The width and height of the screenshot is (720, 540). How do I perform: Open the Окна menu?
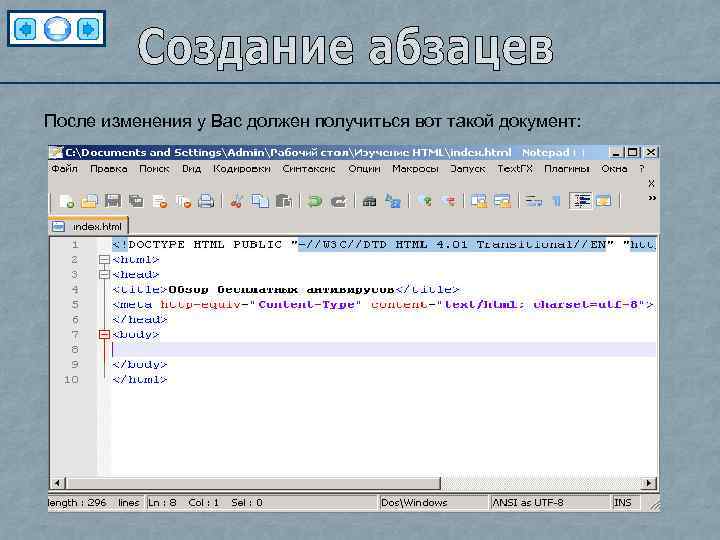(x=614, y=169)
